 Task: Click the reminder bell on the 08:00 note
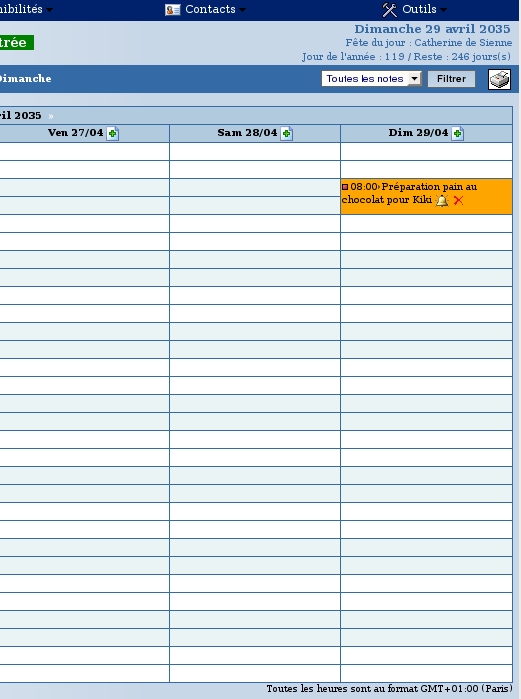(442, 201)
